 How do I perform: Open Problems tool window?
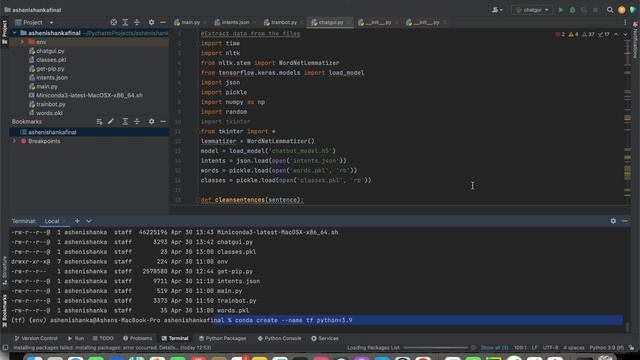click(138, 338)
